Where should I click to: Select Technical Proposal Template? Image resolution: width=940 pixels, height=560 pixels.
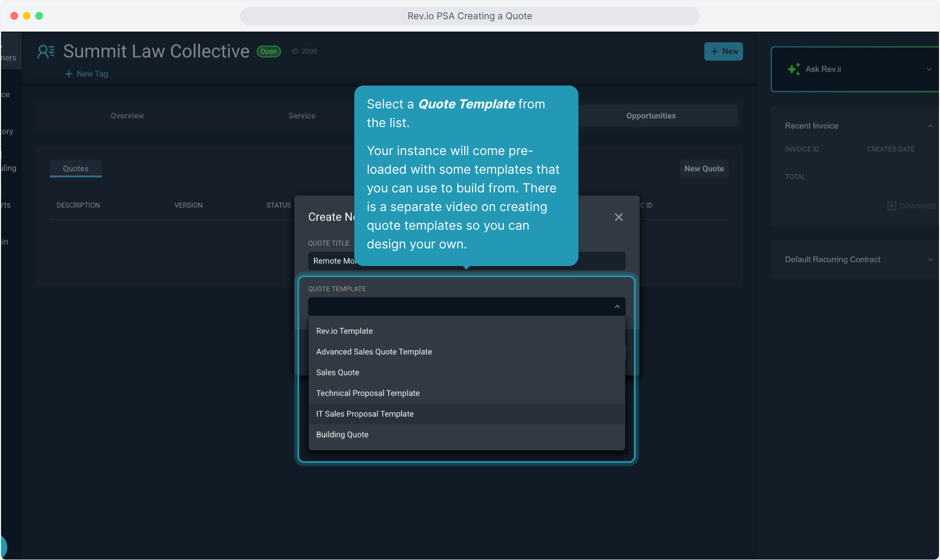click(368, 393)
